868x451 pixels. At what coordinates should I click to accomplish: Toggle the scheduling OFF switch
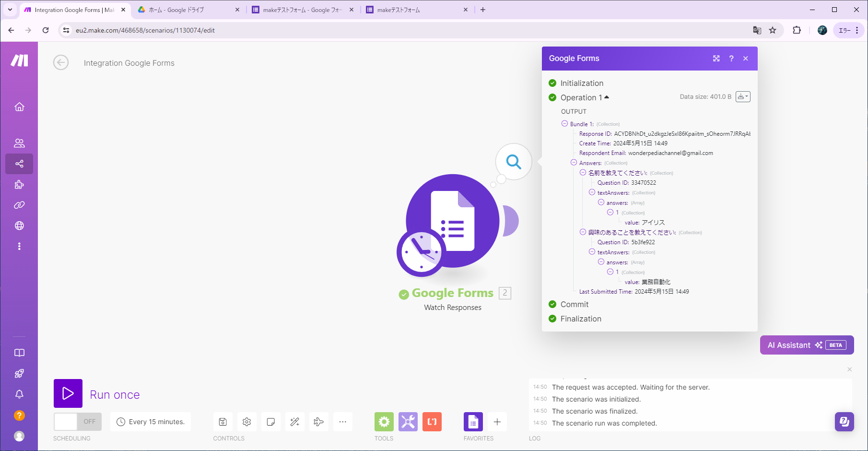(x=78, y=421)
